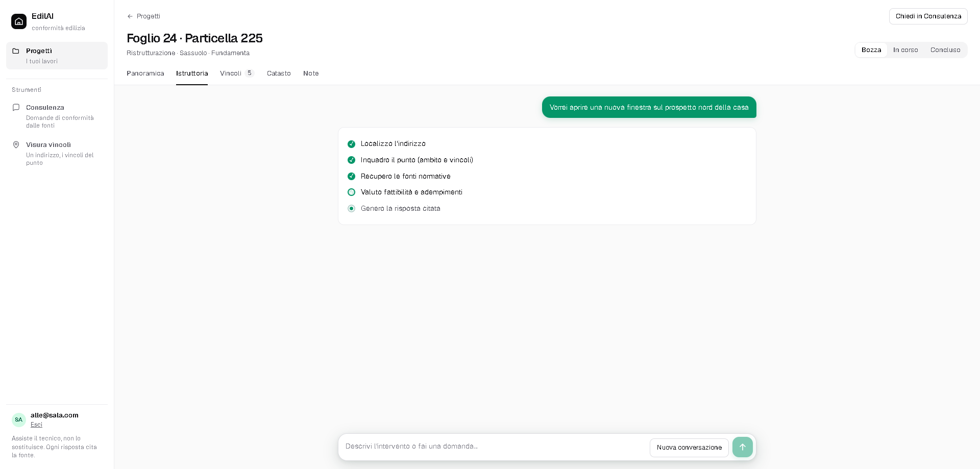The image size is (980, 469).
Task: Set project status to In corso
Action: click(x=905, y=50)
